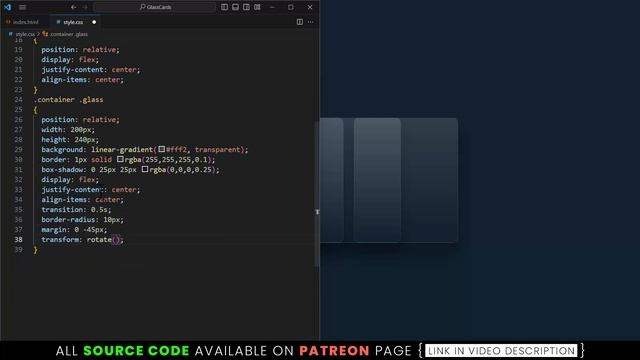This screenshot has width=640, height=360.
Task: Click the closing brace on line 39
Action: [x=36, y=250]
